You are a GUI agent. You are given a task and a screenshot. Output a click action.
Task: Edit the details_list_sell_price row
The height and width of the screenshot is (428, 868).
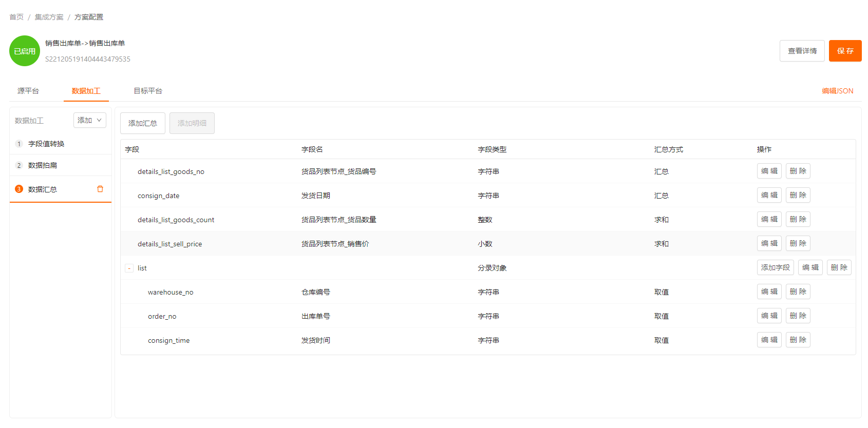point(769,243)
